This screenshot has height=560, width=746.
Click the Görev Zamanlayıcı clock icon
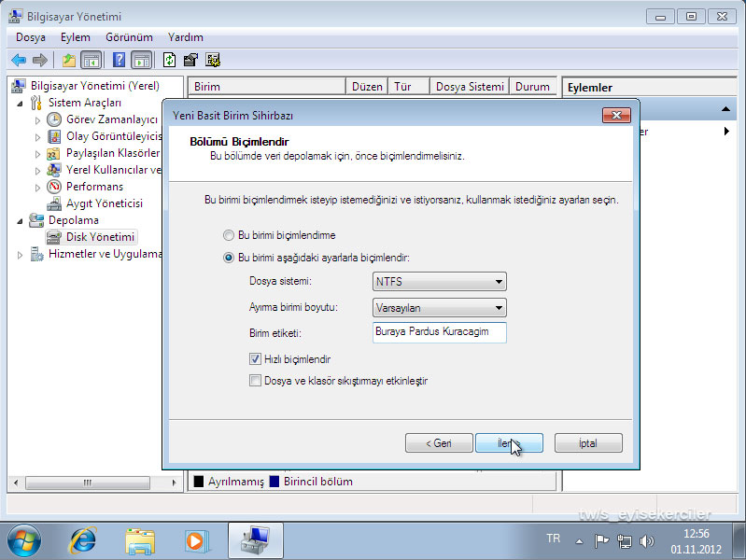(54, 119)
